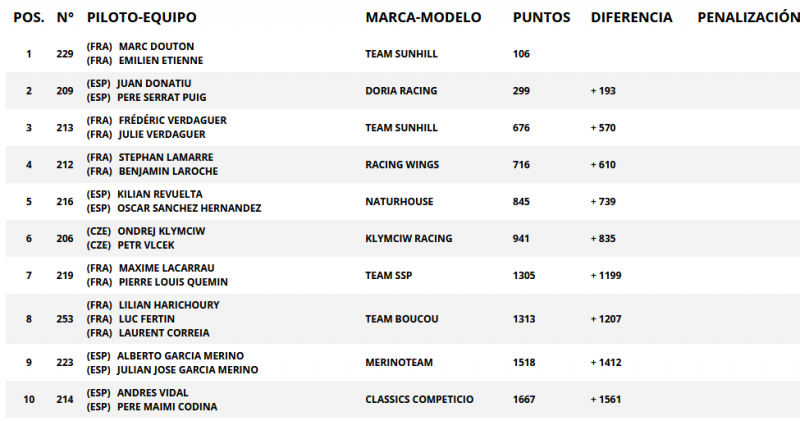Click the + 193 difference value
Screen dimensions: 800x421
(x=603, y=91)
